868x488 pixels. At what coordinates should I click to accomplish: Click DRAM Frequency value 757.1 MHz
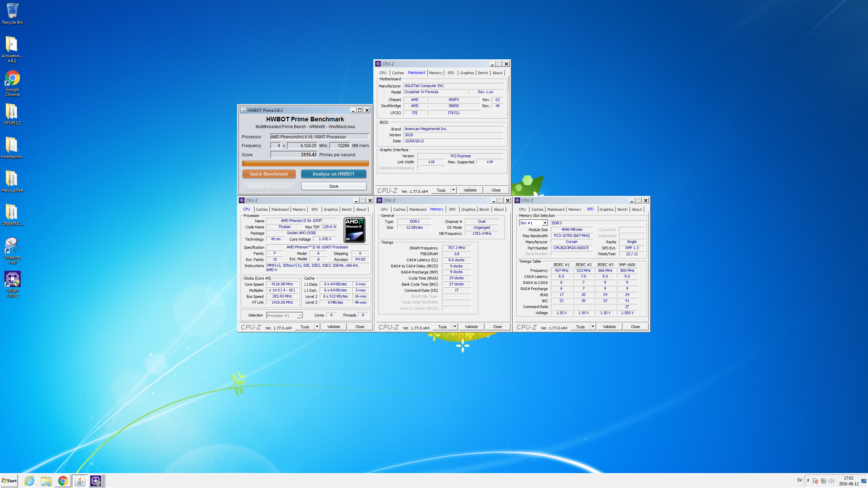pyautogui.click(x=456, y=248)
